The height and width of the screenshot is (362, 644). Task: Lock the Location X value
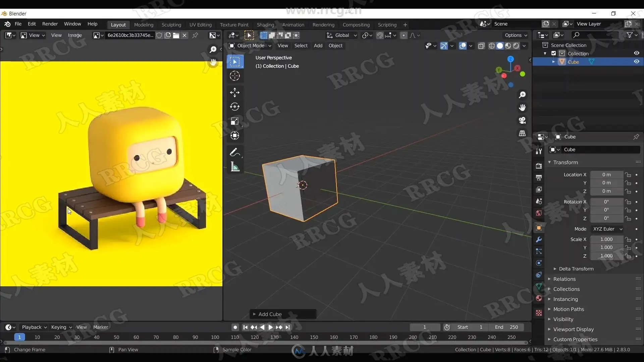coord(628,175)
